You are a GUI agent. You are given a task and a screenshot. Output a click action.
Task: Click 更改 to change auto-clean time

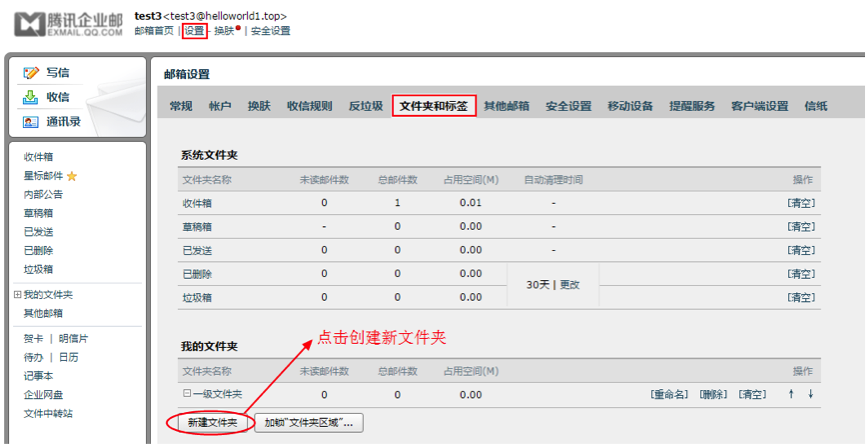point(569,285)
